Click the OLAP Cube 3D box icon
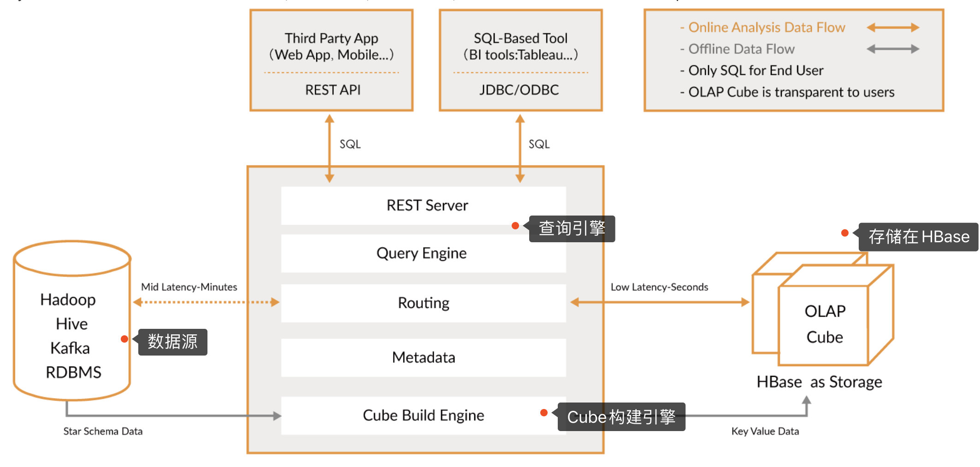 click(x=825, y=322)
